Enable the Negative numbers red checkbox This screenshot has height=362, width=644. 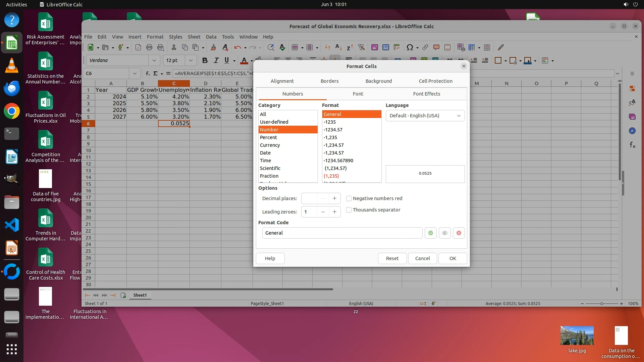point(349,198)
